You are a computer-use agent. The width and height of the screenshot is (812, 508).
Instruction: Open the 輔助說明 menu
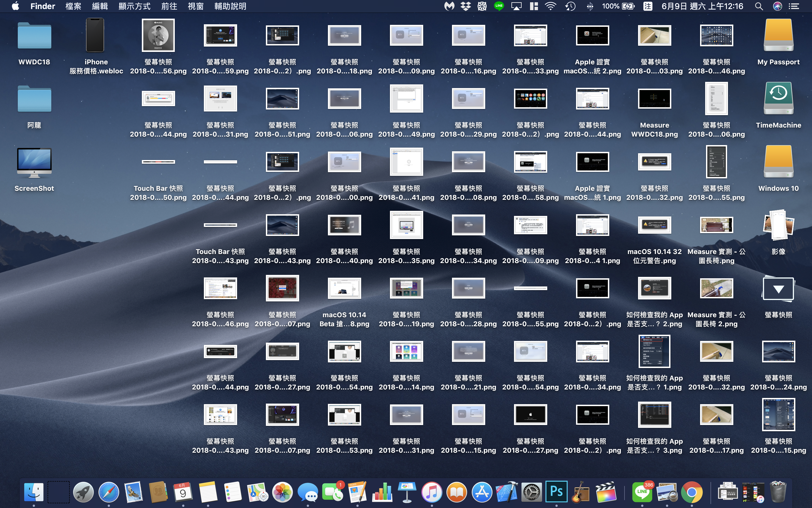tap(230, 6)
